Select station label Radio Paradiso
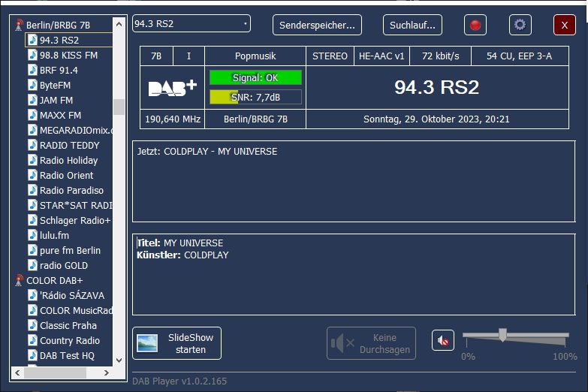The image size is (588, 392). tap(71, 190)
